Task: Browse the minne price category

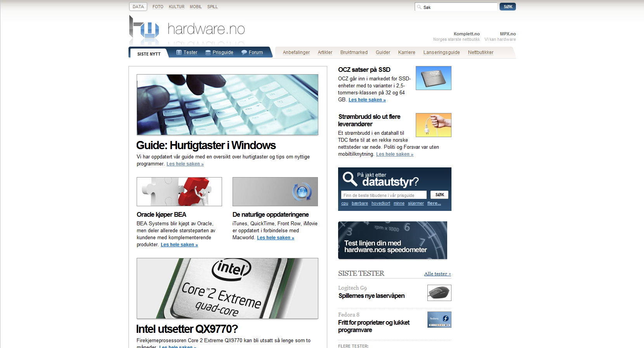Action: [x=399, y=204]
